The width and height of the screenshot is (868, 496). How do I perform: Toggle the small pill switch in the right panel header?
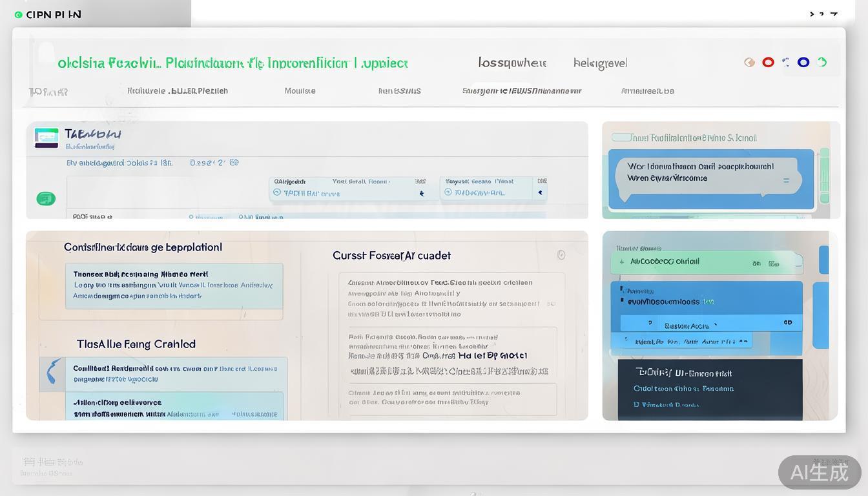point(621,138)
